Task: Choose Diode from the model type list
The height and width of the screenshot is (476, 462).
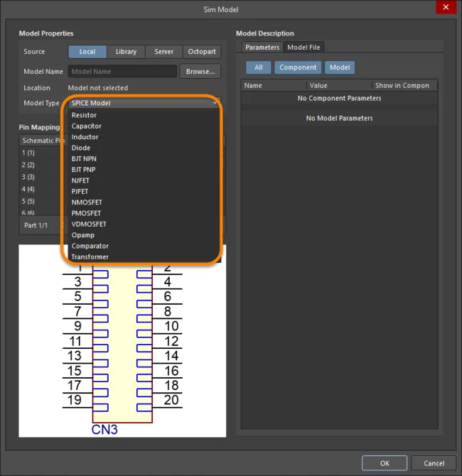Action: tap(144, 148)
